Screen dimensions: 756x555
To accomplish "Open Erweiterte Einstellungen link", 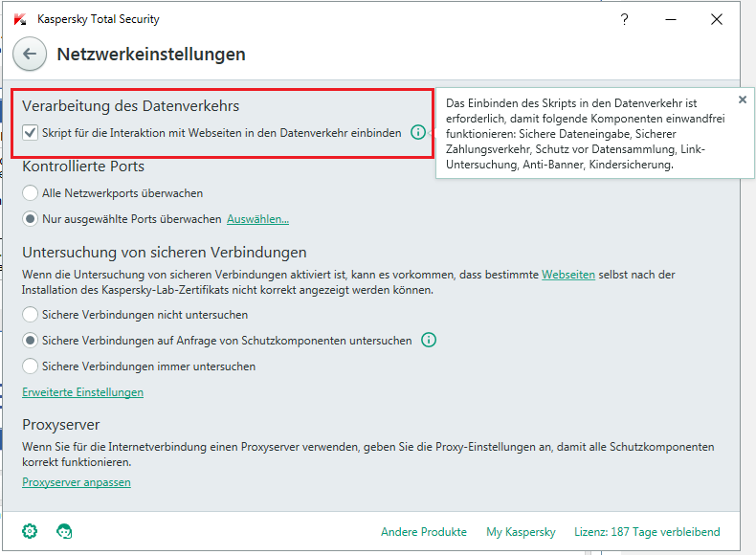I will click(x=83, y=392).
